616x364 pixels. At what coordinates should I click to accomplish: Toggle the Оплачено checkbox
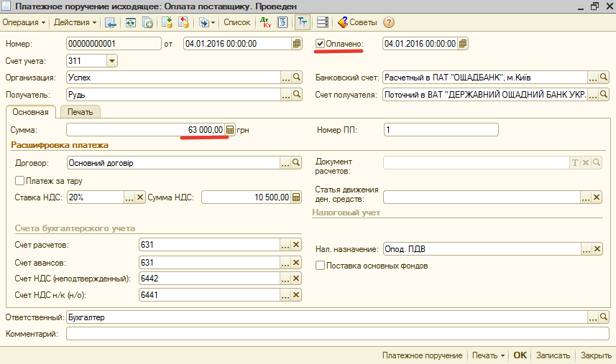(x=321, y=44)
